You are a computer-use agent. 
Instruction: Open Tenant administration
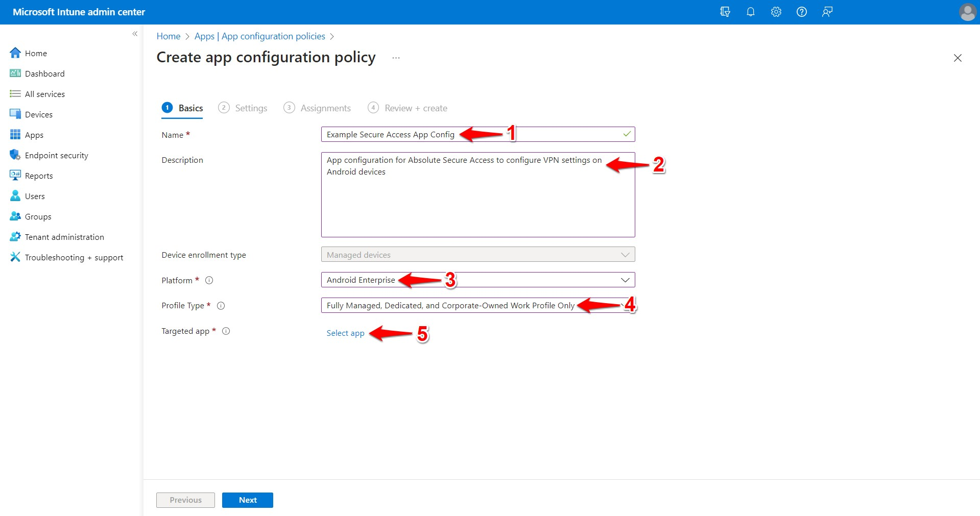pos(63,236)
